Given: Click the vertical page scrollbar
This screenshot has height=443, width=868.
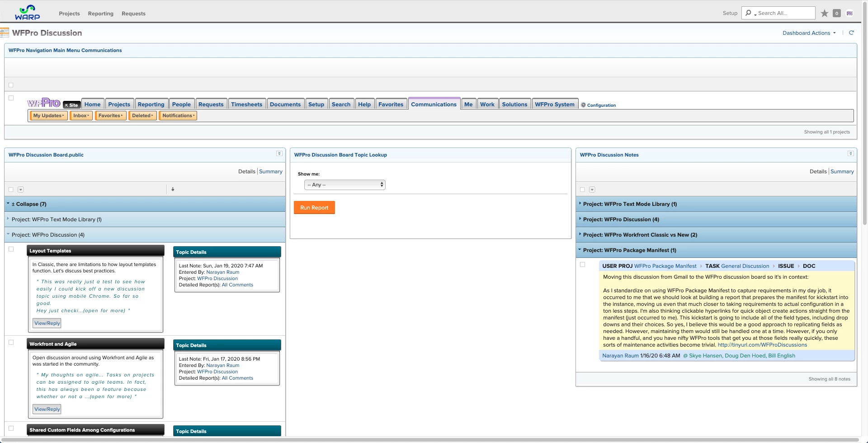Looking at the screenshot, I should point(865,113).
